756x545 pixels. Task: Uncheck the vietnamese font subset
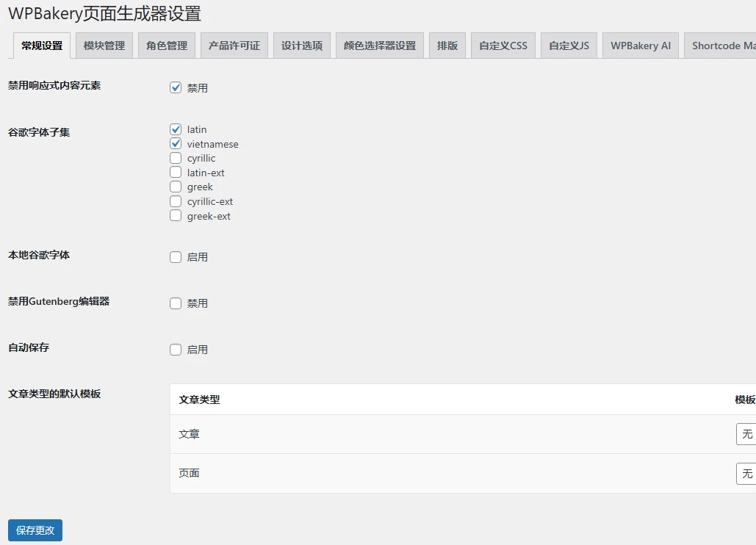point(176,143)
